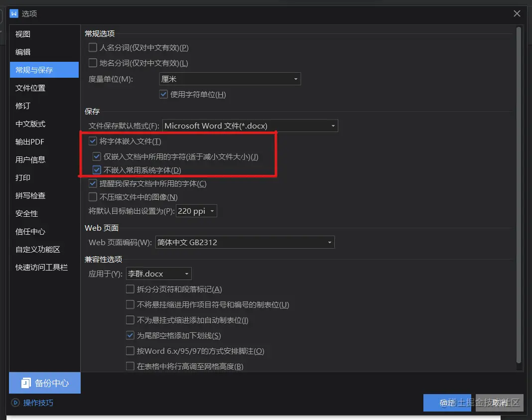532x420 pixels.
Task: Click the 操作技巧 play icon
Action: click(15, 403)
